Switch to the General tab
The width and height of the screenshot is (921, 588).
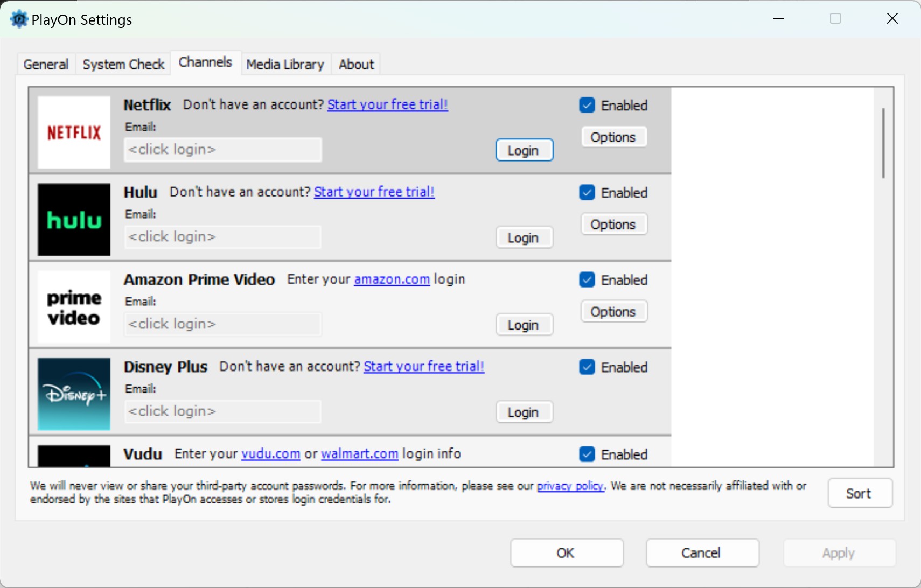(x=46, y=64)
